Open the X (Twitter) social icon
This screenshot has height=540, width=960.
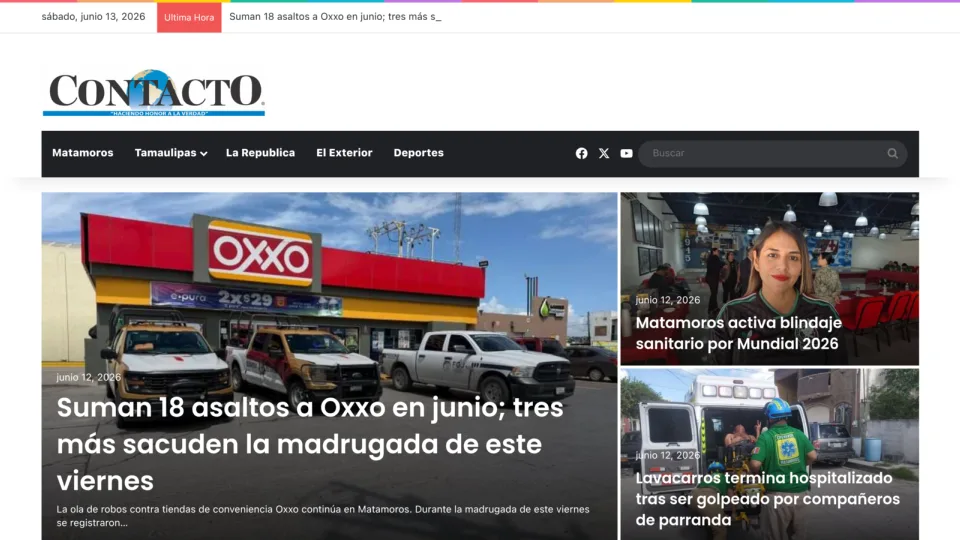pos(604,154)
